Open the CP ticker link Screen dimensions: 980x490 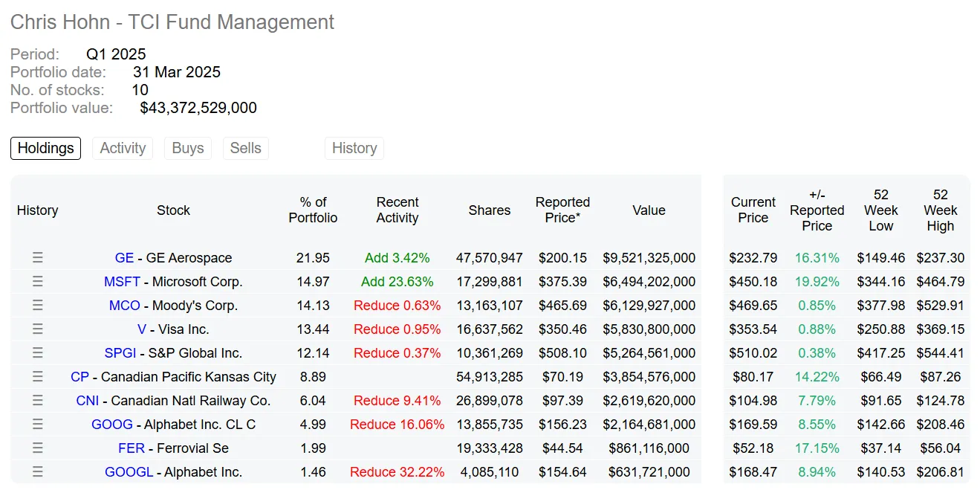(x=79, y=377)
